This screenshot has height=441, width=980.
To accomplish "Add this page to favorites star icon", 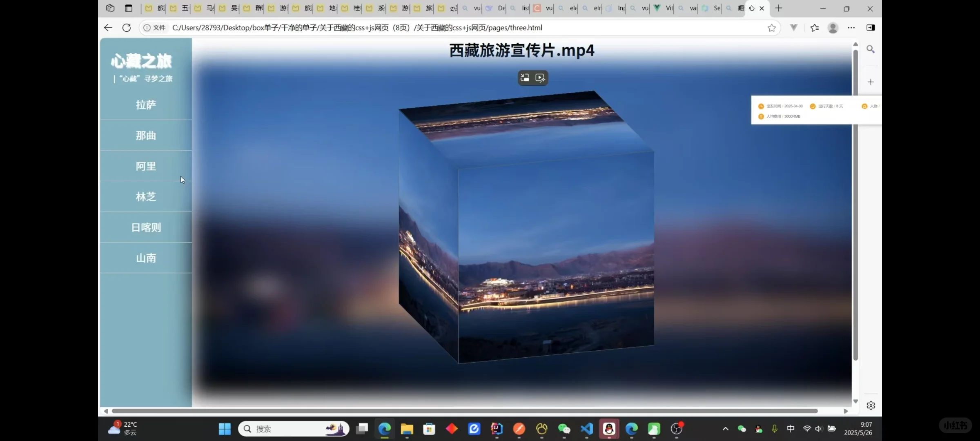I will [772, 28].
